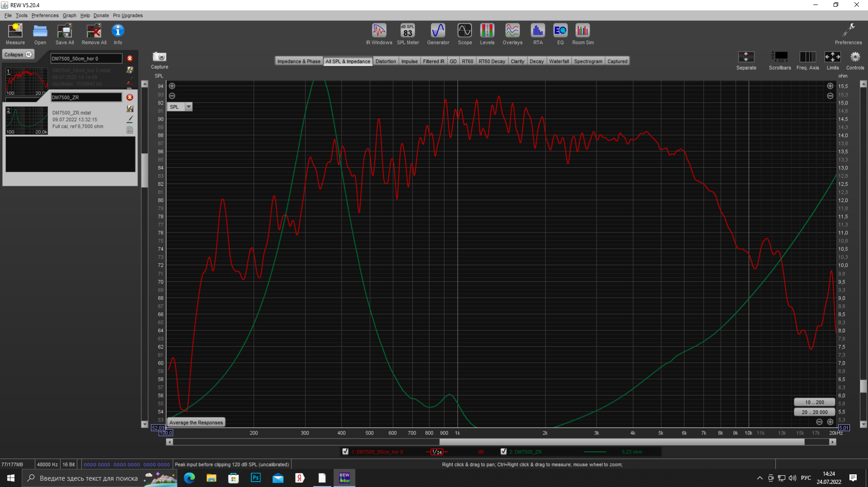
Task: Set frequency range to 10..200
Action: [x=814, y=402]
